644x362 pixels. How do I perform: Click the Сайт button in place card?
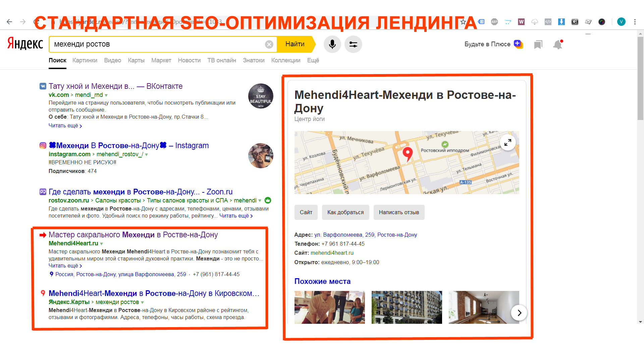pos(306,213)
